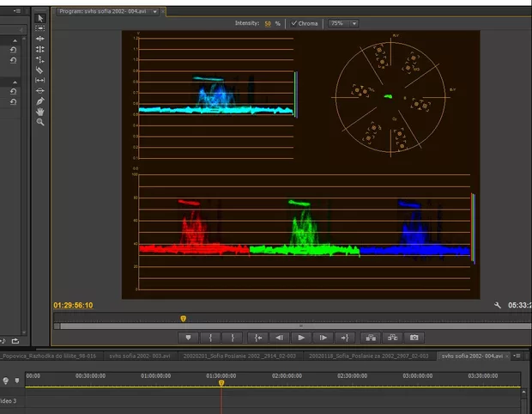Open the 75% setup dropdown
The width and height of the screenshot is (532, 414).
point(343,23)
